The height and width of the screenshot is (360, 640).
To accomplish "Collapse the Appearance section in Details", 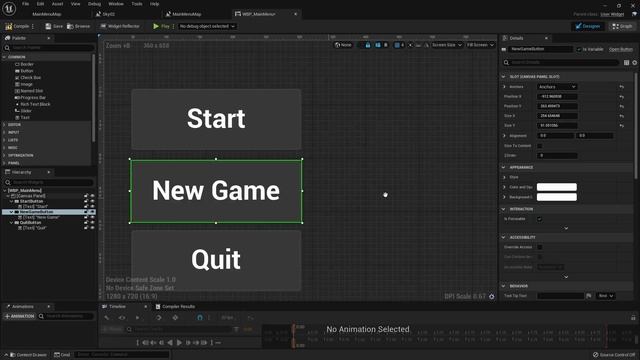I will (503, 167).
